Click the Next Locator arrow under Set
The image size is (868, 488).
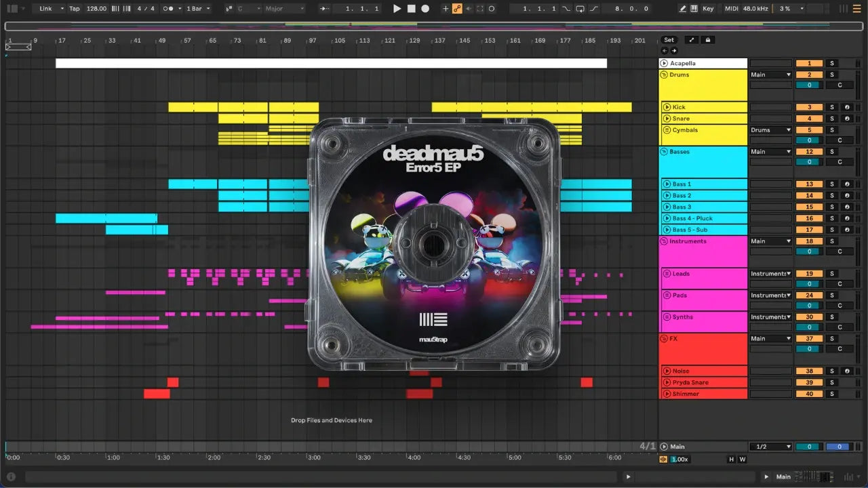[673, 51]
